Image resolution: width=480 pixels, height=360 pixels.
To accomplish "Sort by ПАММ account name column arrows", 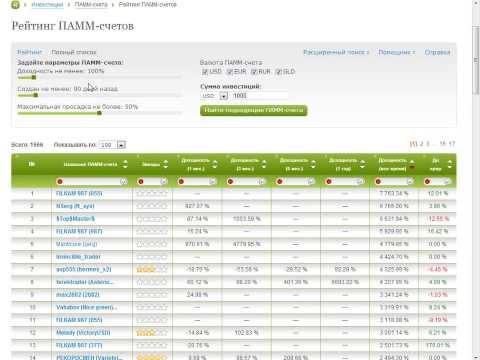I will click(125, 164).
